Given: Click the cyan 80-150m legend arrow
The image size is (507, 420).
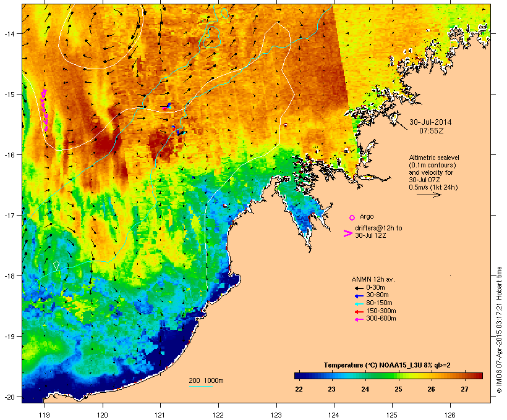Looking at the screenshot, I should click(x=359, y=304).
